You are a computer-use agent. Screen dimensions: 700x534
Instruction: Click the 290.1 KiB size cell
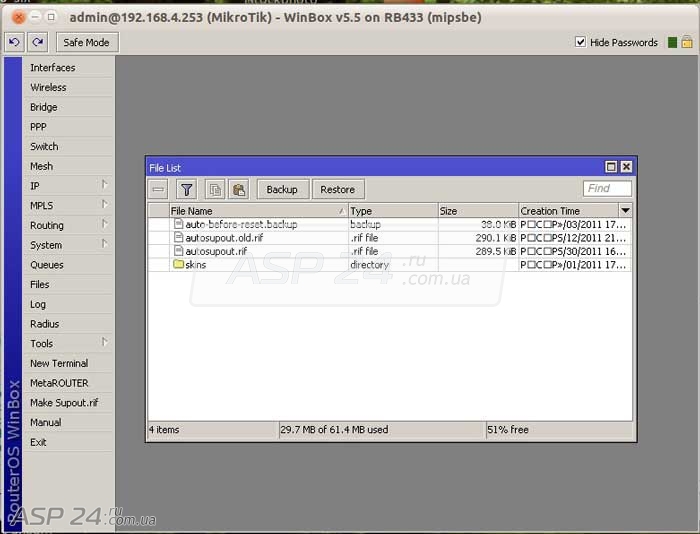click(478, 238)
